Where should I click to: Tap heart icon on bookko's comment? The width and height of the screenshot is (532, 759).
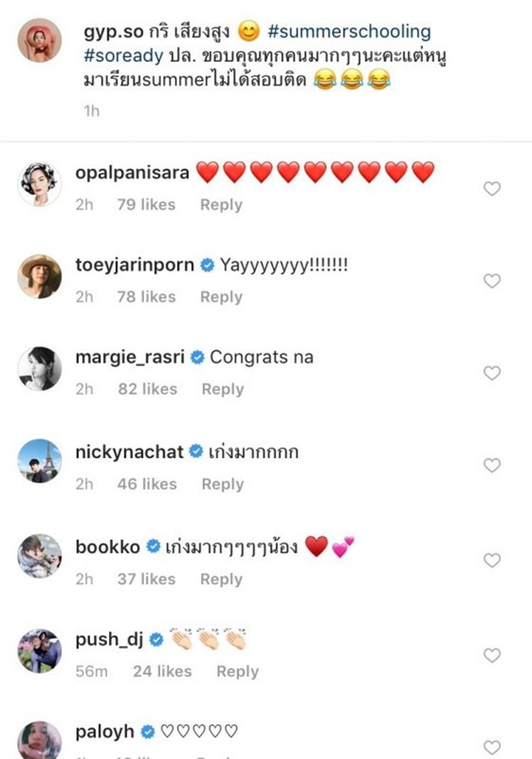coord(492,560)
